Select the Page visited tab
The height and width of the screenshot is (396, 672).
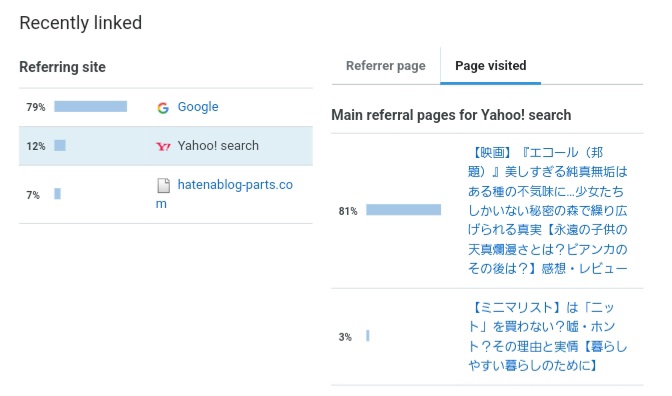click(x=491, y=66)
